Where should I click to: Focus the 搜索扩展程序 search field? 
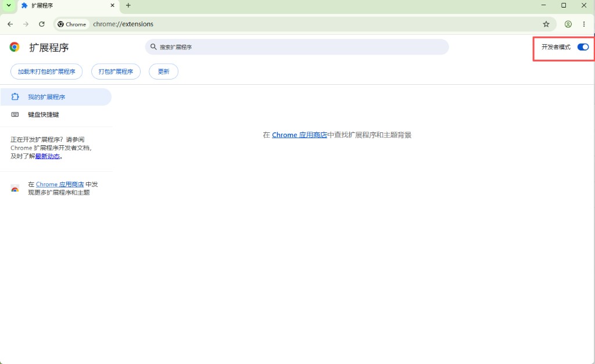[297, 47]
